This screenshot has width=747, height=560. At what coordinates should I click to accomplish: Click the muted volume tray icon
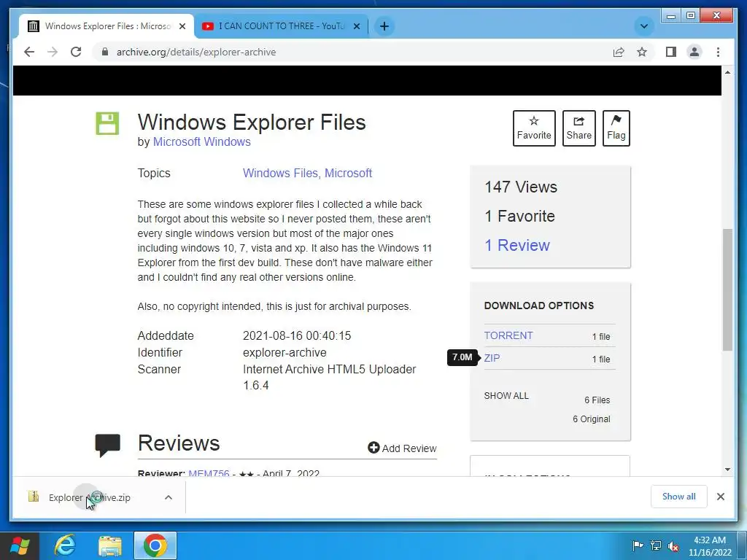(673, 545)
